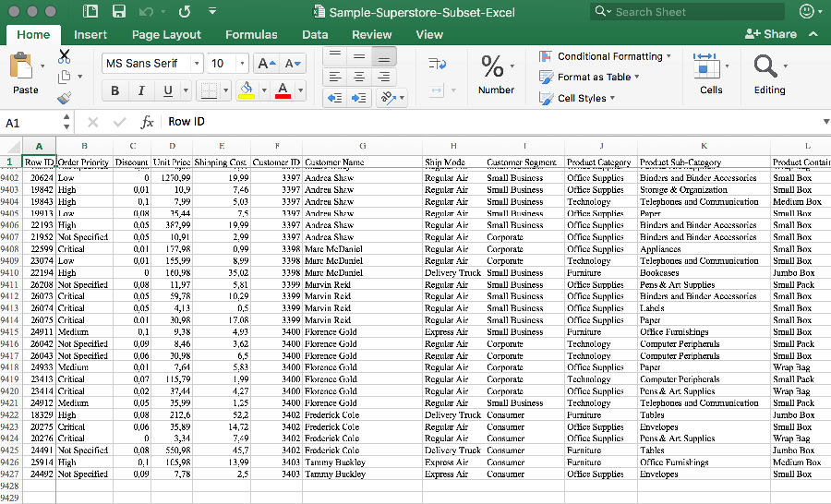The height and width of the screenshot is (504, 831).
Task: Apply yellow fill color bucket
Action: 247,90
